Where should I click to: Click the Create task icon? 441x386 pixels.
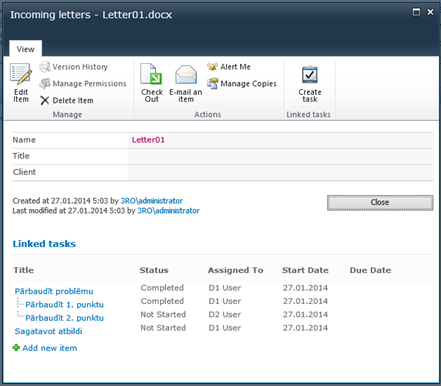(x=310, y=75)
